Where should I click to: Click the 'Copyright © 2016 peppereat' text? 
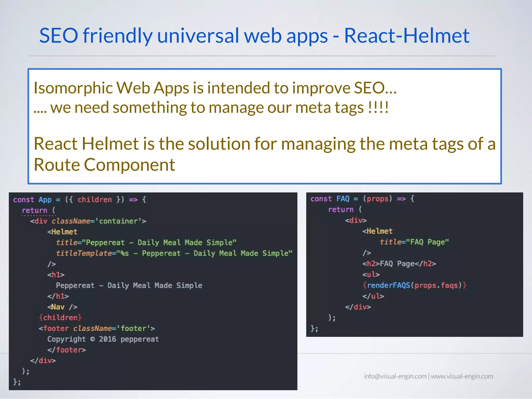pos(103,339)
